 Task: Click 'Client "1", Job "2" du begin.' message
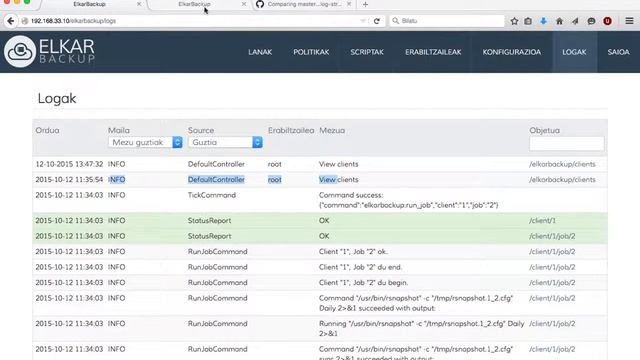363,282
